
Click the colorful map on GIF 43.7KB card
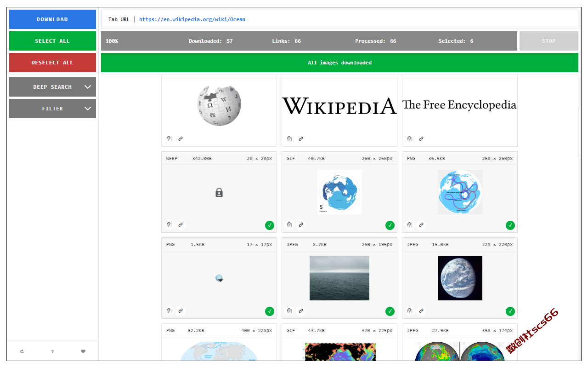(x=340, y=351)
